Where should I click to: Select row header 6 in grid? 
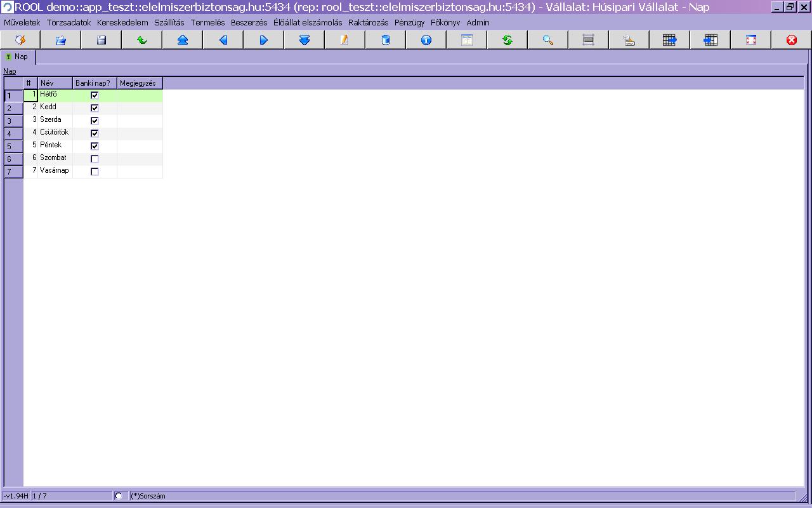click(x=13, y=159)
